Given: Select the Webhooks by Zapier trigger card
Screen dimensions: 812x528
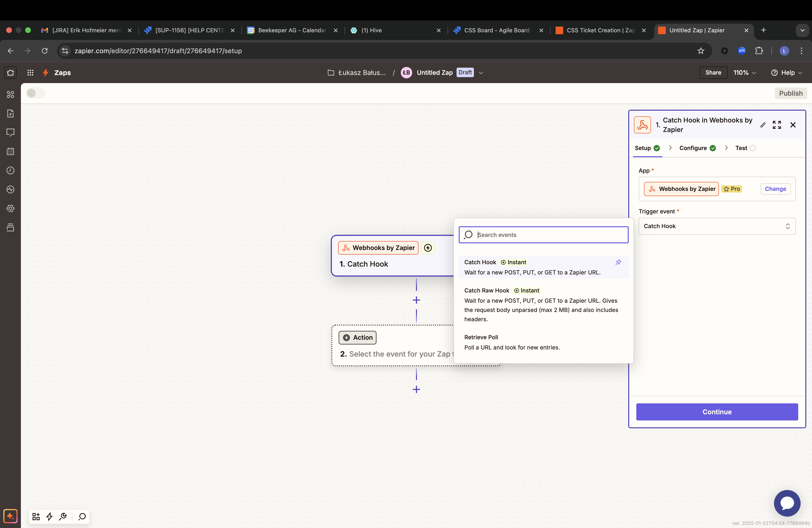Looking at the screenshot, I should coord(393,255).
